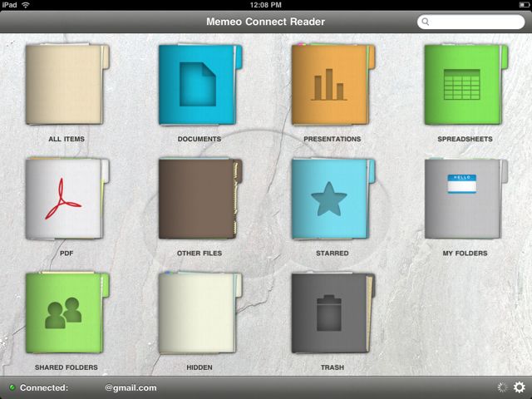Open the brown Other Files folder icon
532x399 pixels.
200,199
